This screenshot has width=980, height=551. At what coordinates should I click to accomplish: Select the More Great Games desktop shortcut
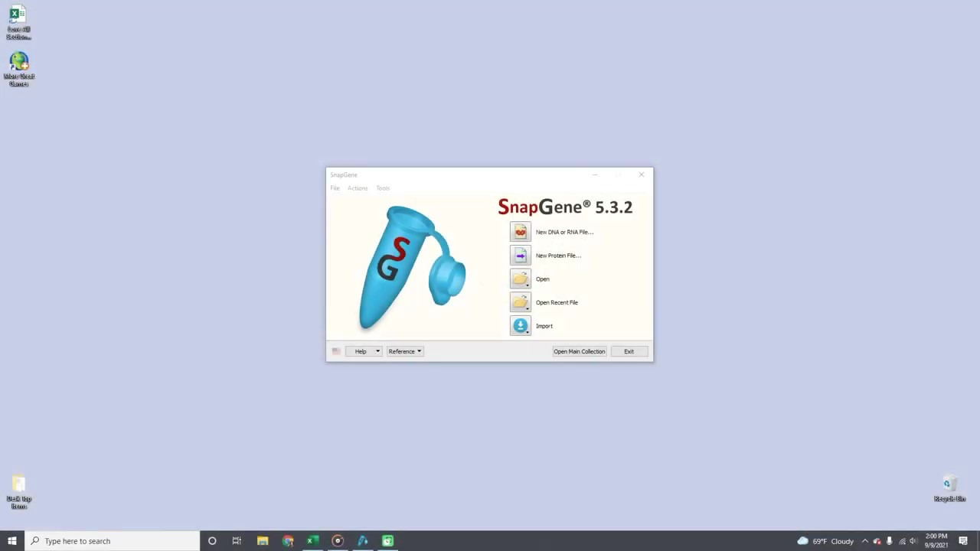[x=18, y=61]
